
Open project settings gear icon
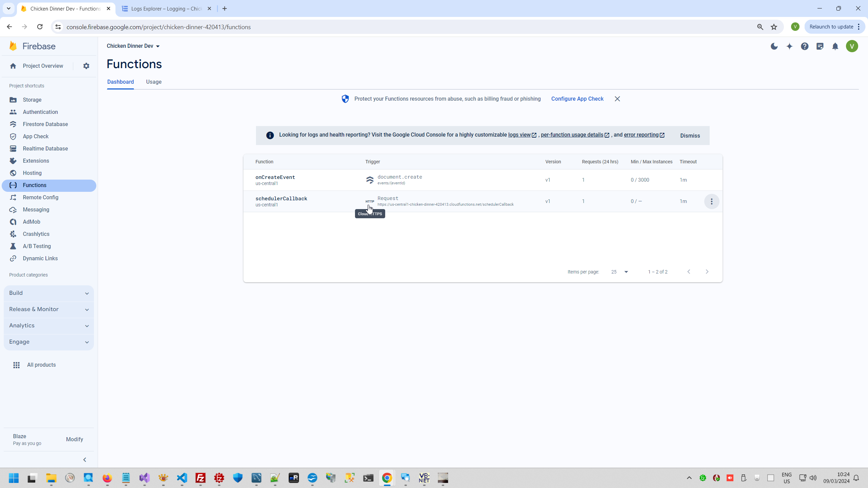[x=86, y=66]
